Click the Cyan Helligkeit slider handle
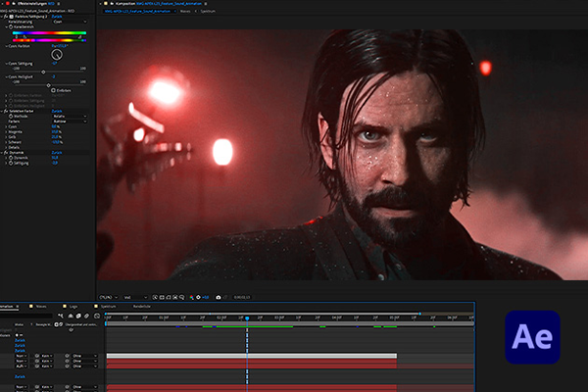588x392 pixels. coord(48,85)
